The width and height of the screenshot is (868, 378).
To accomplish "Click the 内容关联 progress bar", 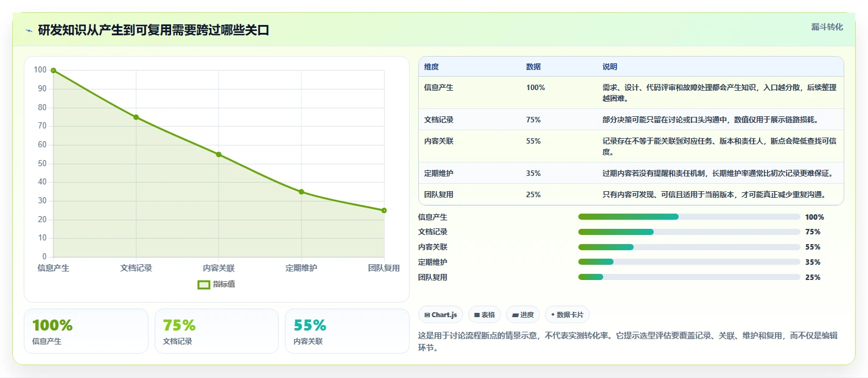I will click(x=689, y=247).
